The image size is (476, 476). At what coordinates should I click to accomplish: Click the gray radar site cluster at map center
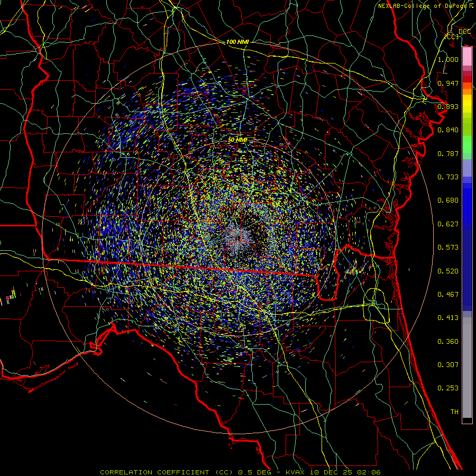coord(239,237)
